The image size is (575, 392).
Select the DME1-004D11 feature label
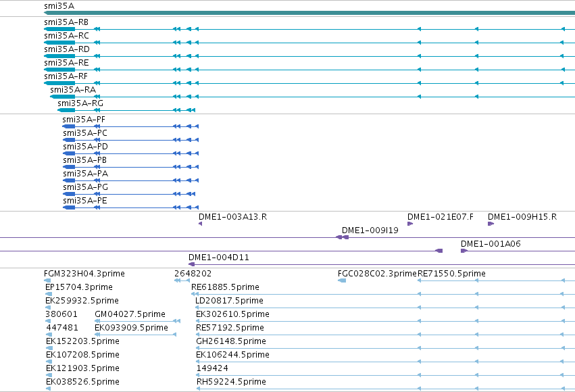[x=219, y=258]
